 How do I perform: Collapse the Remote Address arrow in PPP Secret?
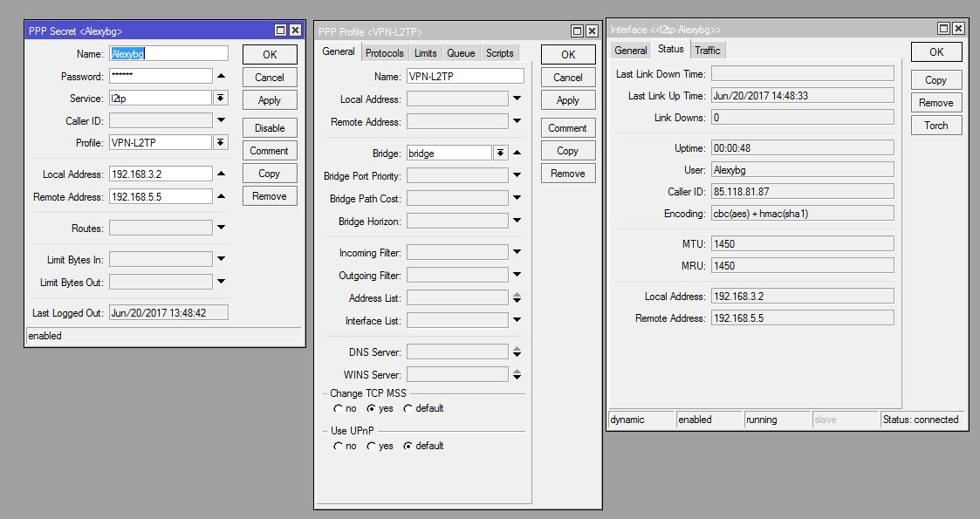tap(221, 197)
